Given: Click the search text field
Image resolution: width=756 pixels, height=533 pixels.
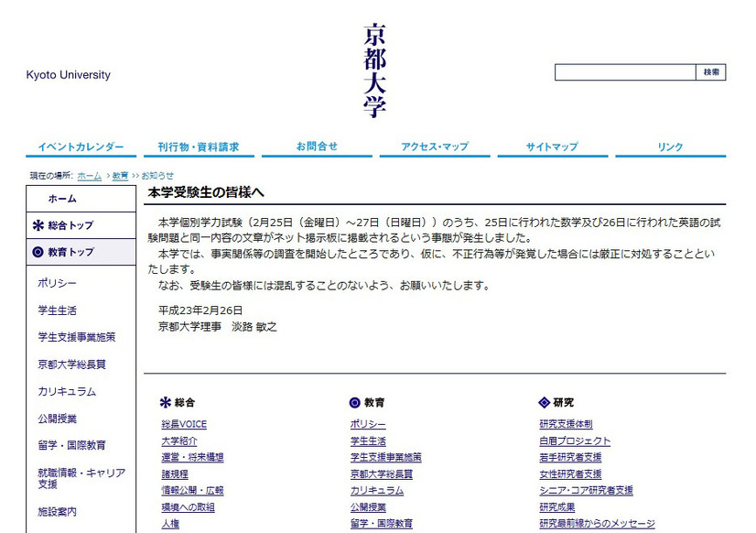Looking at the screenshot, I should (x=625, y=72).
